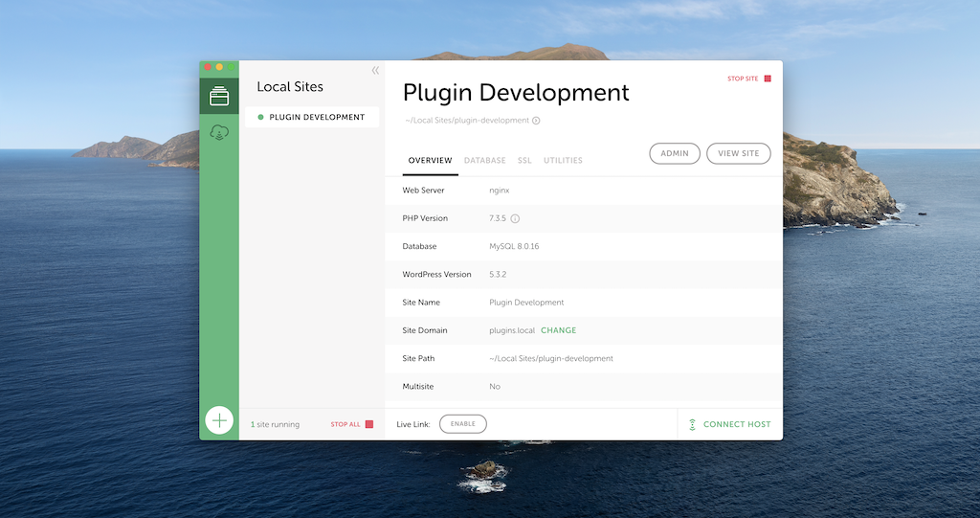
Task: Click the Site Path value text
Action: (x=550, y=358)
